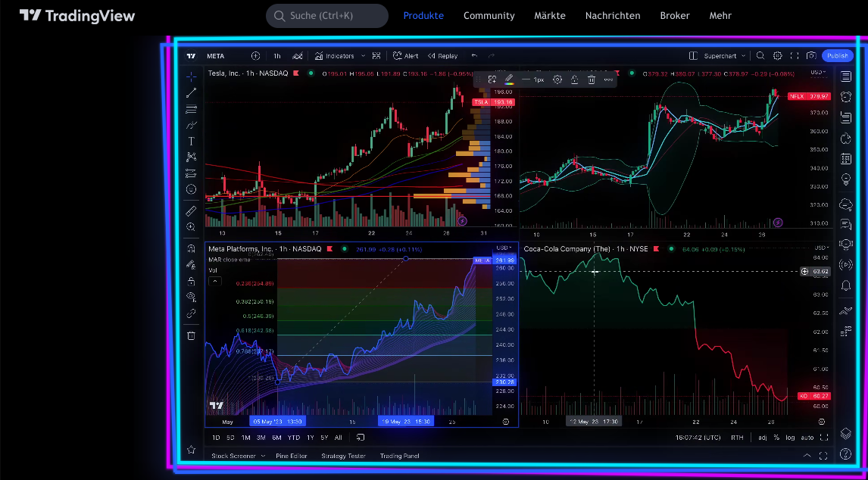This screenshot has width=868, height=480.
Task: Open the Mehr menu
Action: pos(720,15)
